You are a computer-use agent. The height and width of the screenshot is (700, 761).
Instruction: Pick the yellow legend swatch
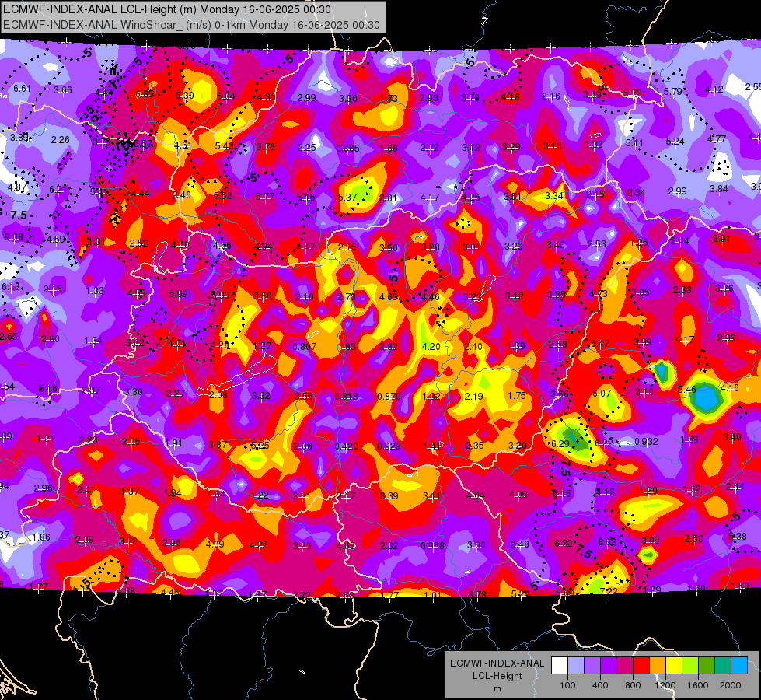[x=674, y=665]
